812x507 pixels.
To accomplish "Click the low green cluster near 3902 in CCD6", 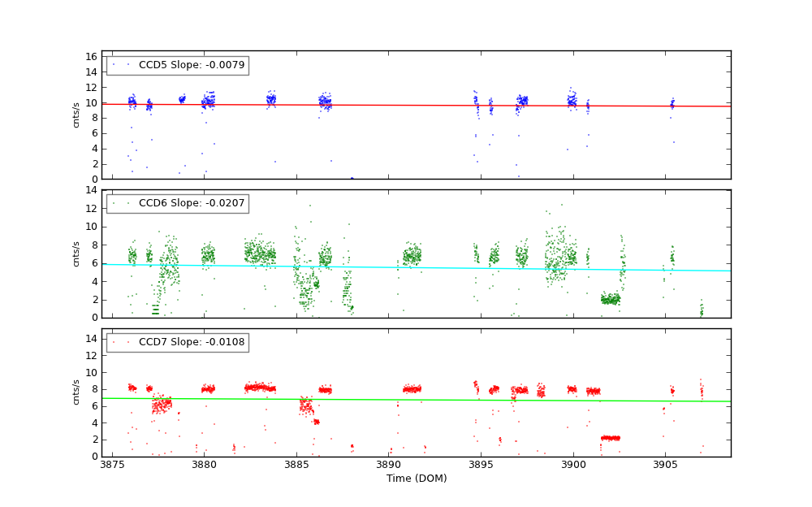I will pos(610,299).
